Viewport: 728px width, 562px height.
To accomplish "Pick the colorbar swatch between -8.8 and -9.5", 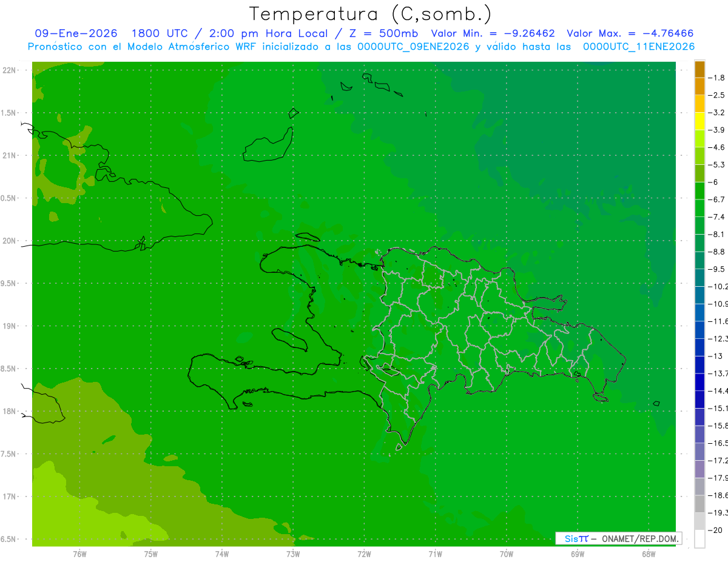I will [699, 260].
